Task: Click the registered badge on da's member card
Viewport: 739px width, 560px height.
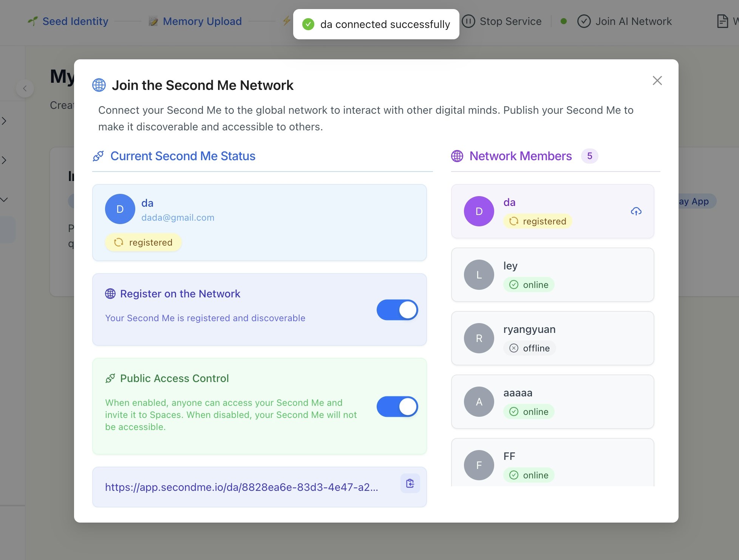Action: 538,221
